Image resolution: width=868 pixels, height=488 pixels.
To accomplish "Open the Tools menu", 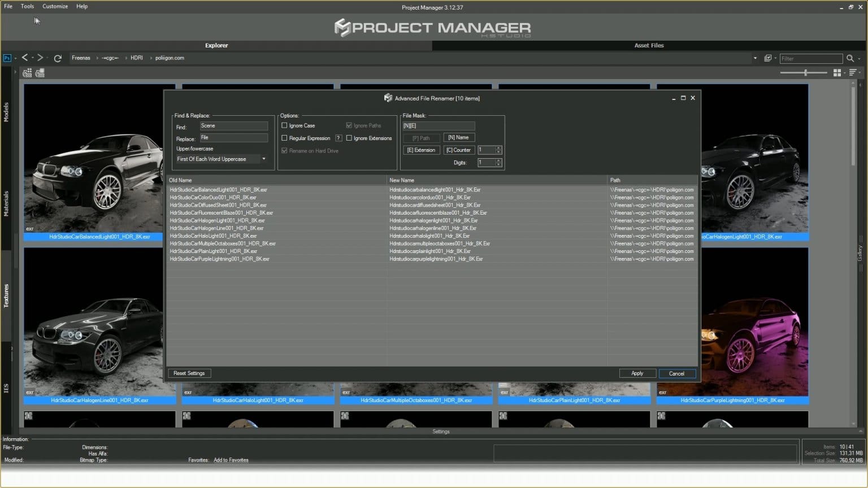I will tap(27, 6).
